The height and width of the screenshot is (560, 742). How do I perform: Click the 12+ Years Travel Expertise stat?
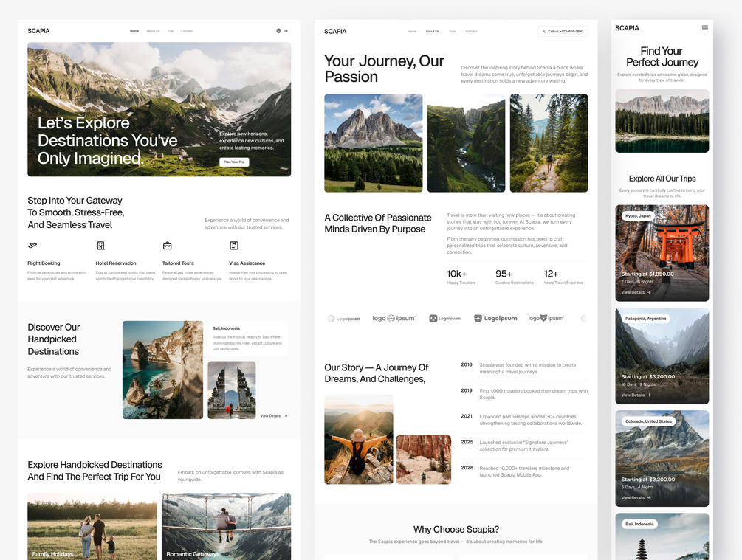coord(563,277)
